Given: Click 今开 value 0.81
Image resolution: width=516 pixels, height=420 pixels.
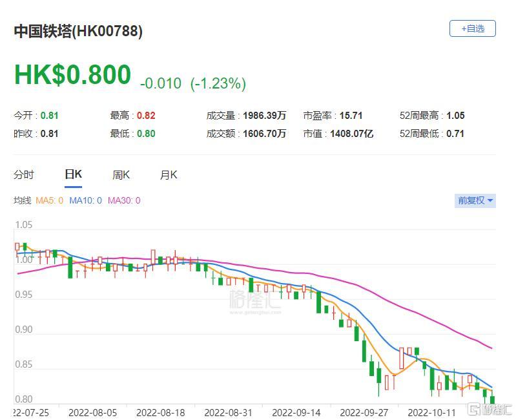Looking at the screenshot, I should point(49,116).
